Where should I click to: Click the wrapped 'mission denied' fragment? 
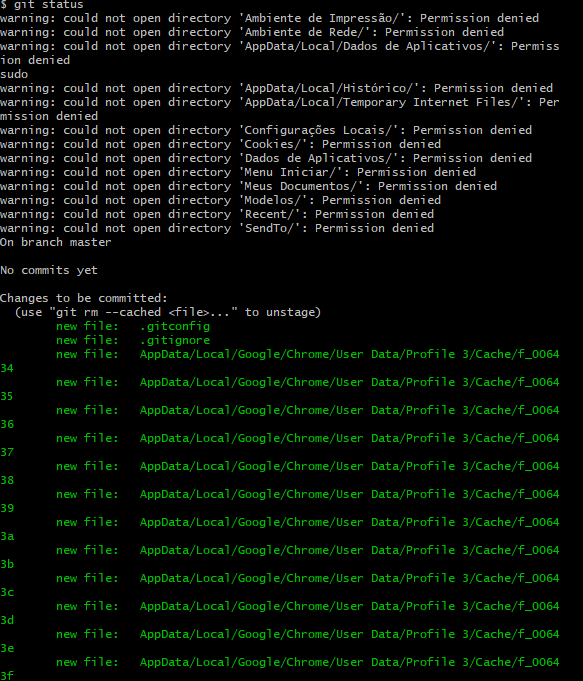[x=49, y=116]
